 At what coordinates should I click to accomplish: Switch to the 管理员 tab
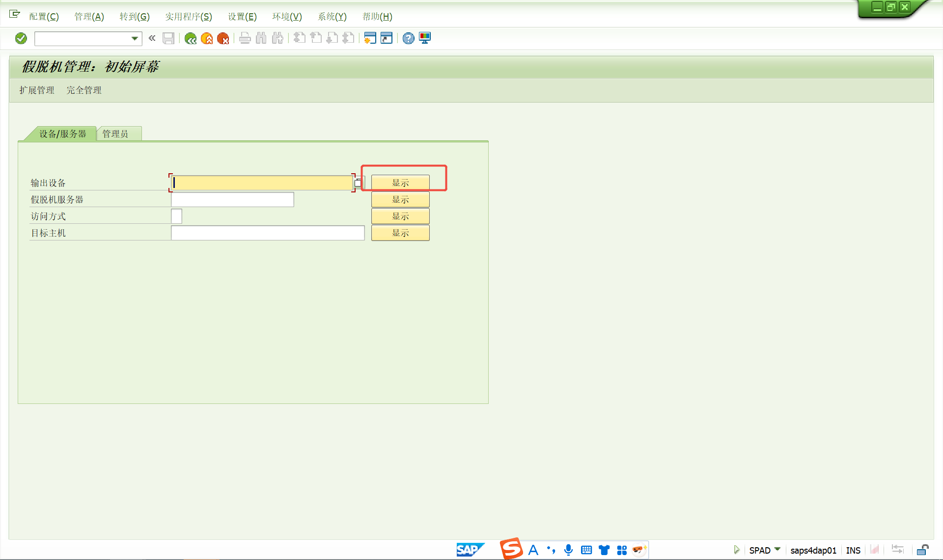(115, 134)
